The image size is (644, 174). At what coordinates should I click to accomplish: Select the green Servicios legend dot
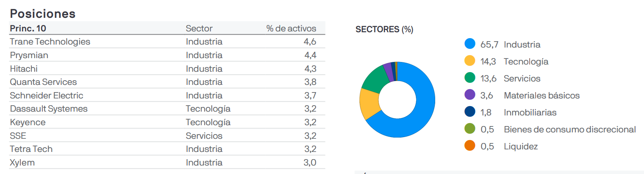click(470, 78)
